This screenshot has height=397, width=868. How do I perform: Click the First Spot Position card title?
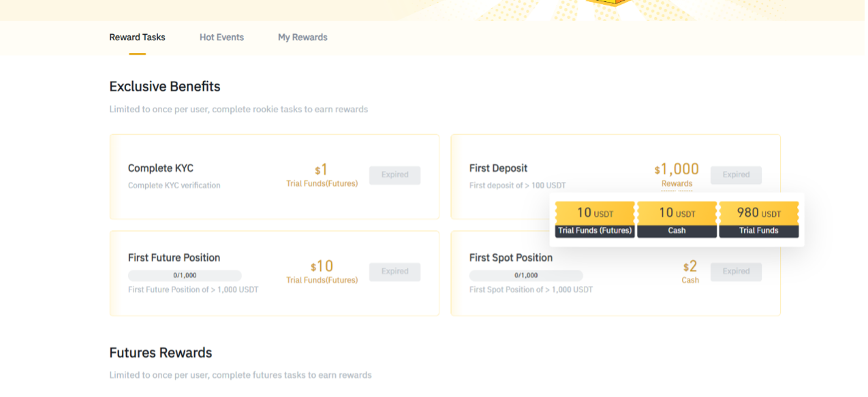511,257
